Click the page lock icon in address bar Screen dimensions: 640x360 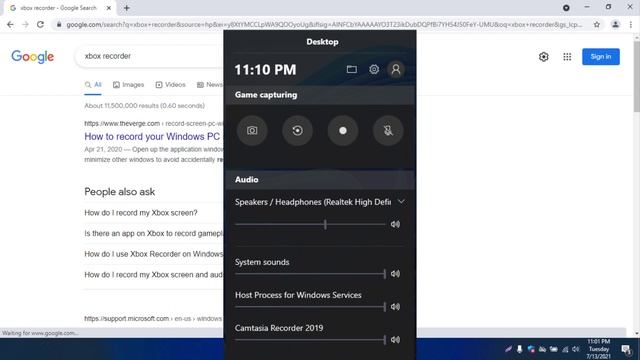(x=59, y=24)
